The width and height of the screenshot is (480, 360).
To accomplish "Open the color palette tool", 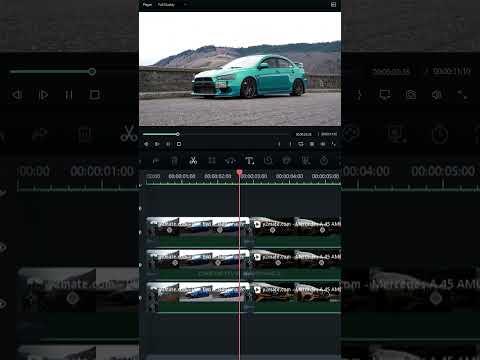I will tap(287, 161).
